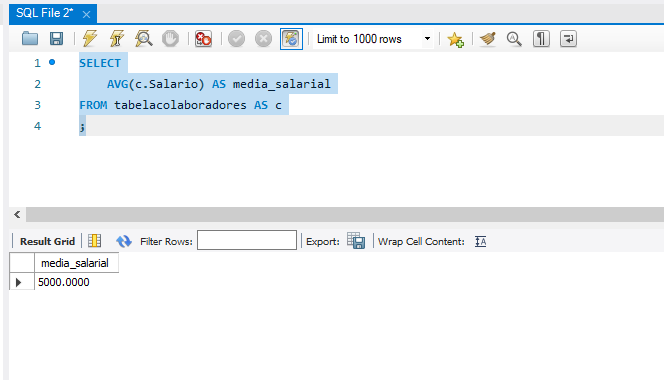Click FROM keyword on line 3

(93, 105)
